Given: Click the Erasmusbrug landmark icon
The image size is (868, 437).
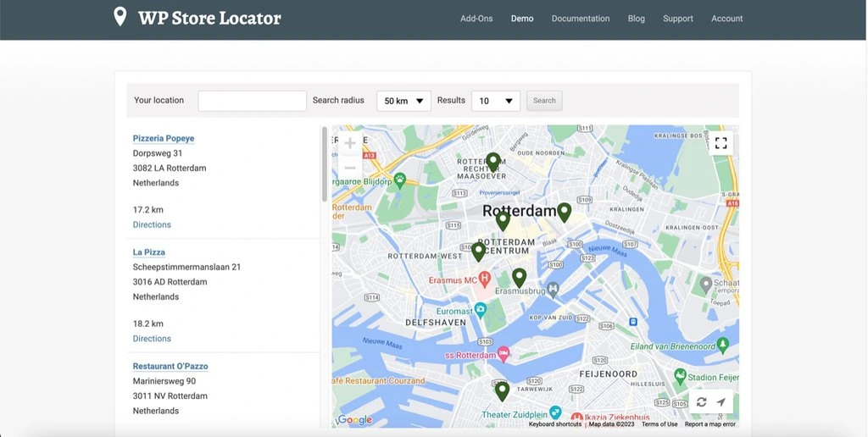Looking at the screenshot, I should pyautogui.click(x=553, y=289).
